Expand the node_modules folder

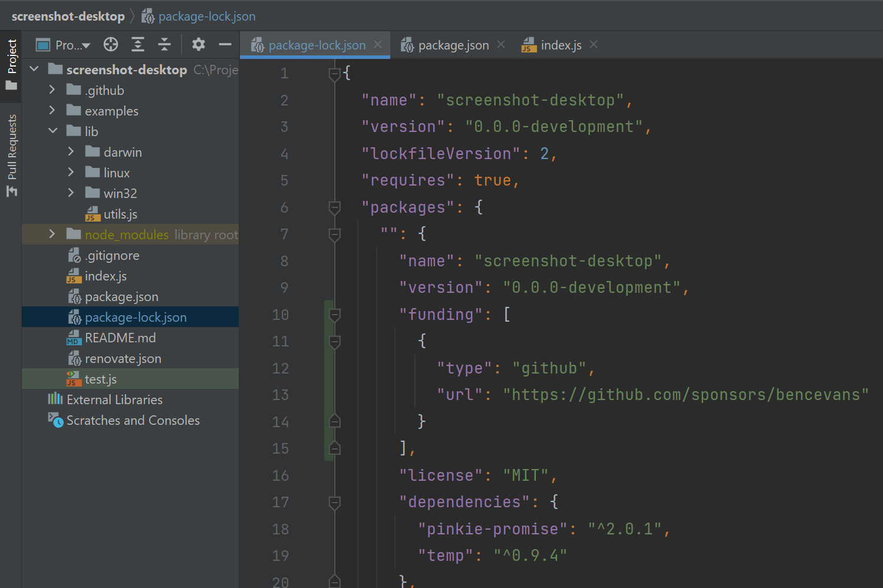[x=52, y=234]
